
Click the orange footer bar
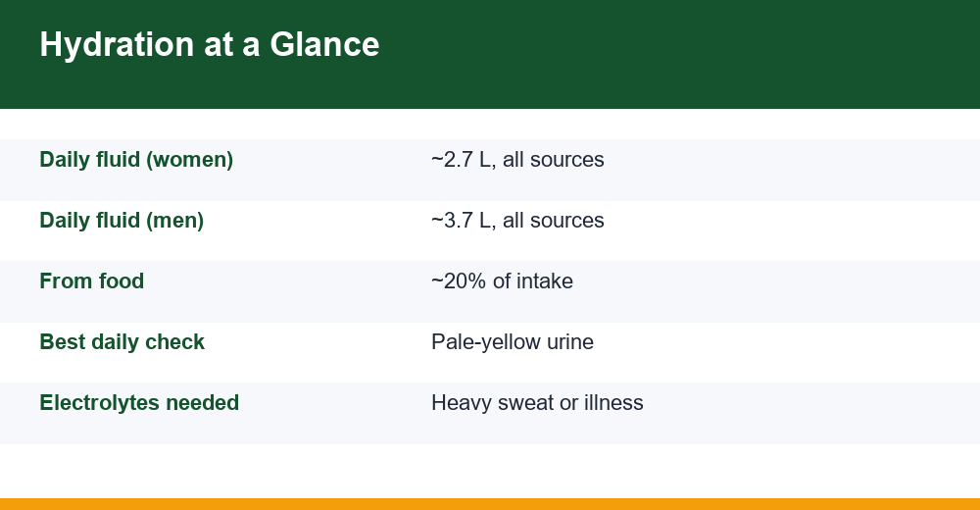pyautogui.click(x=490, y=504)
